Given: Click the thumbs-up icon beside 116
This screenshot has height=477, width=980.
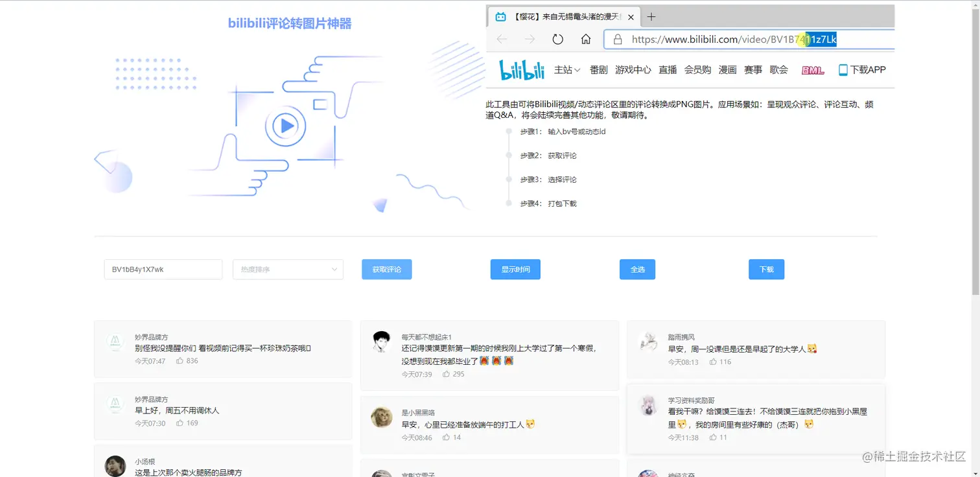Looking at the screenshot, I should [713, 362].
